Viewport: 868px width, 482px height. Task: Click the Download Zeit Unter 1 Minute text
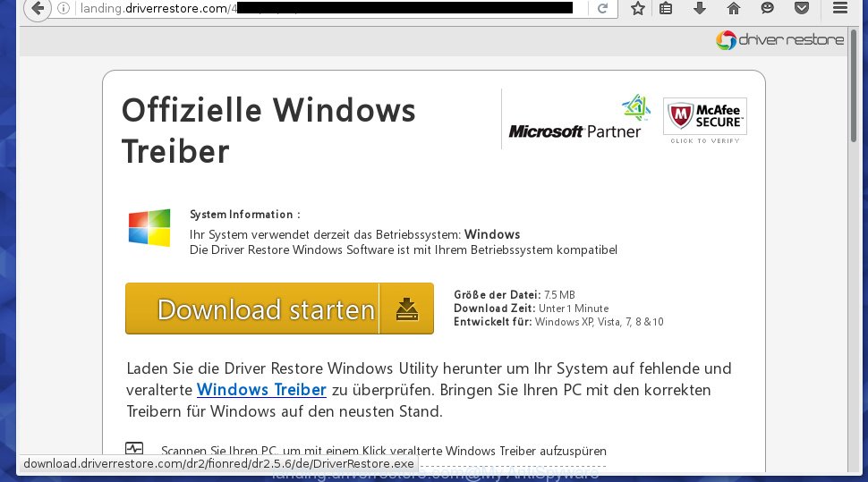click(x=532, y=309)
